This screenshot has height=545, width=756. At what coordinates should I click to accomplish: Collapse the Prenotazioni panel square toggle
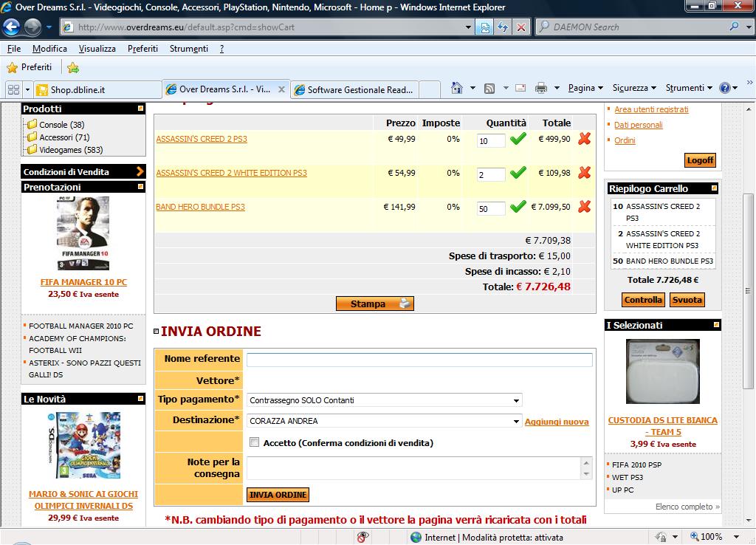(x=140, y=187)
